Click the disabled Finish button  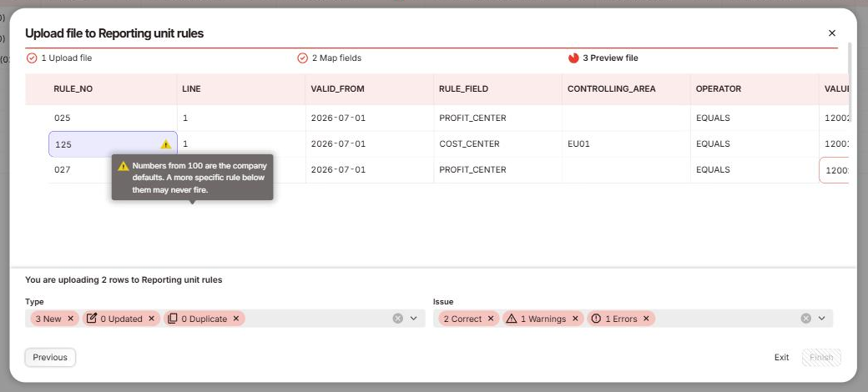tap(821, 357)
